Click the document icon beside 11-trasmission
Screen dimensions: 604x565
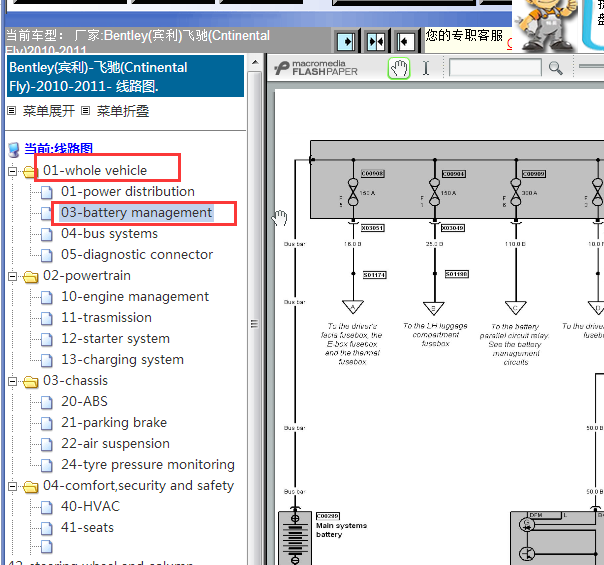pyautogui.click(x=47, y=318)
